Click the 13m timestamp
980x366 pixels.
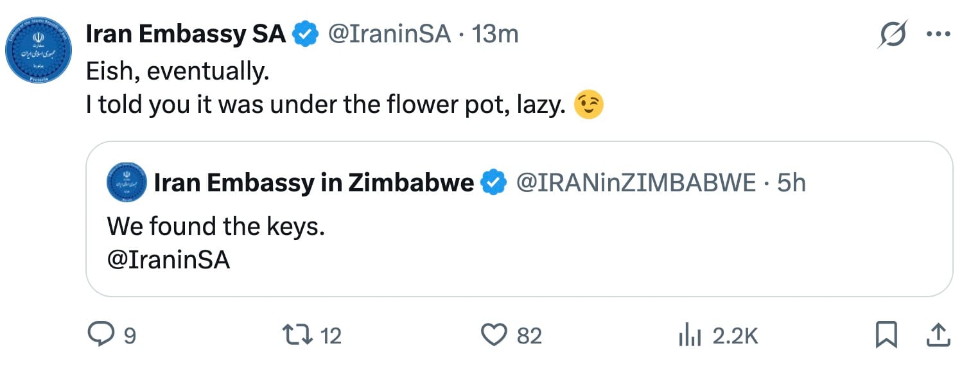(495, 35)
